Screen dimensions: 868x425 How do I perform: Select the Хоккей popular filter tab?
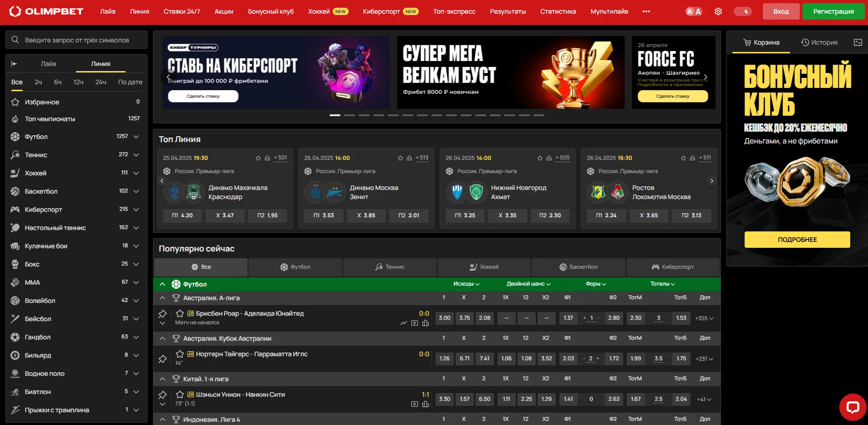(484, 267)
